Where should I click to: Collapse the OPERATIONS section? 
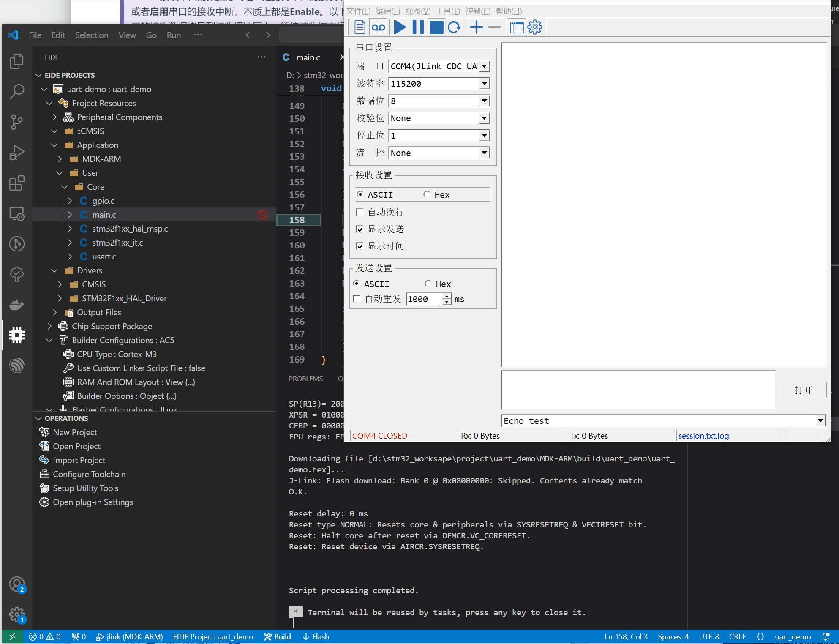coord(38,418)
